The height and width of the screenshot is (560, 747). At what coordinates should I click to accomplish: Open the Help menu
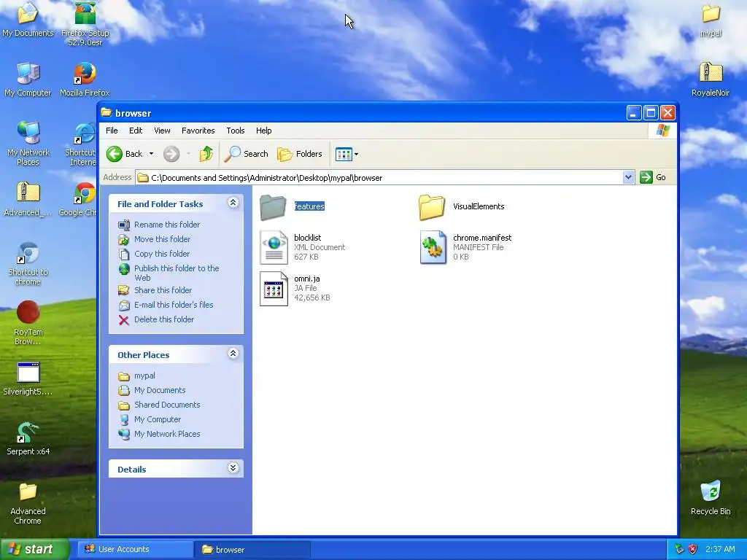coord(263,131)
